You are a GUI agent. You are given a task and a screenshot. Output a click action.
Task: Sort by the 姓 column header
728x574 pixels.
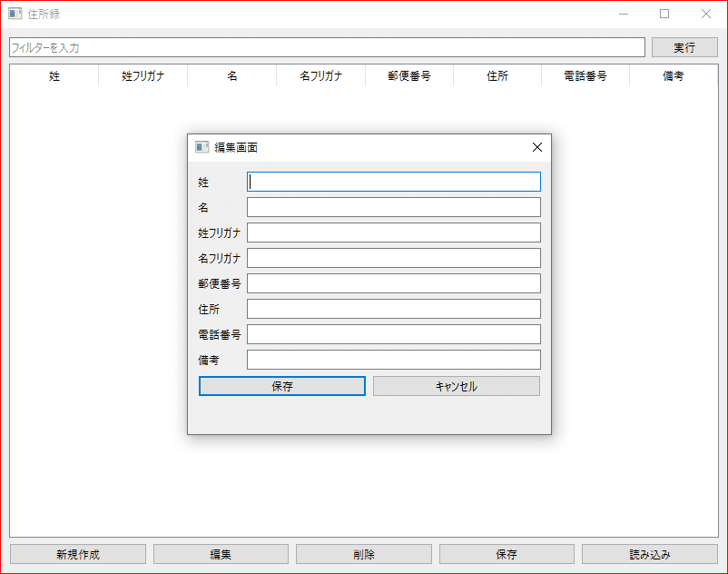[x=54, y=75]
